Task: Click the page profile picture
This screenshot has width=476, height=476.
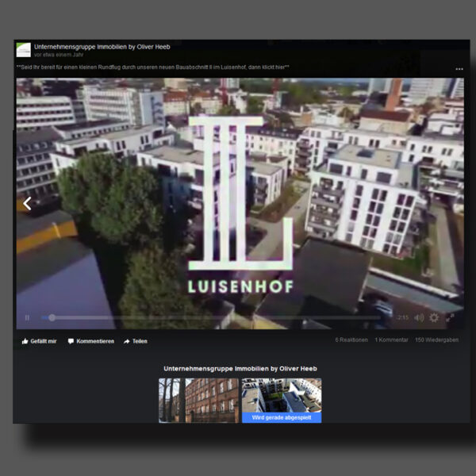Action: pos(24,50)
